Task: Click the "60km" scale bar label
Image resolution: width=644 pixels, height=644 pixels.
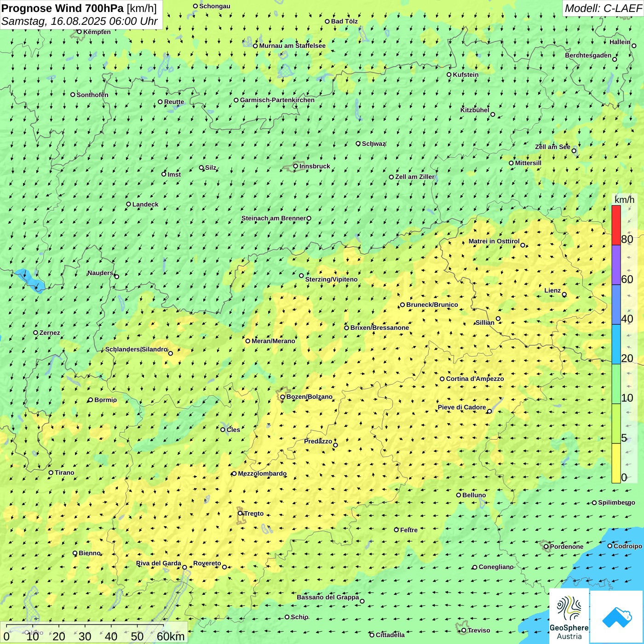Action: point(171,637)
